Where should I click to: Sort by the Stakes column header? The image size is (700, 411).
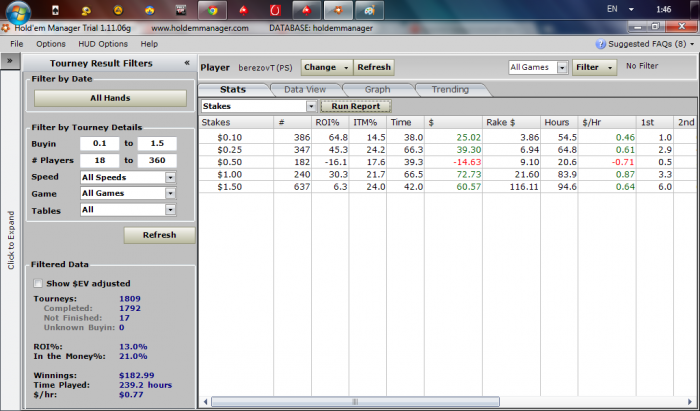point(236,122)
